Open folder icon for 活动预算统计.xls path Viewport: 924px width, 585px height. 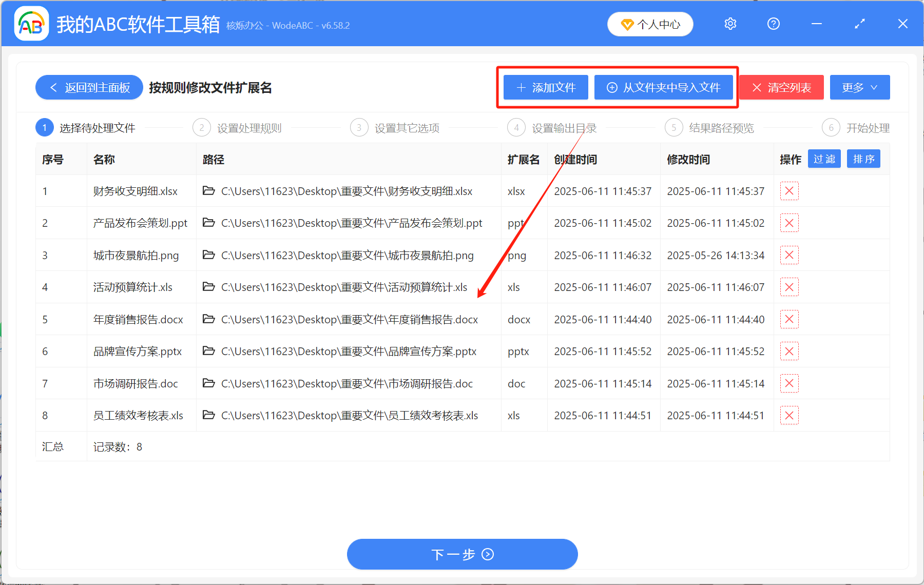(208, 287)
